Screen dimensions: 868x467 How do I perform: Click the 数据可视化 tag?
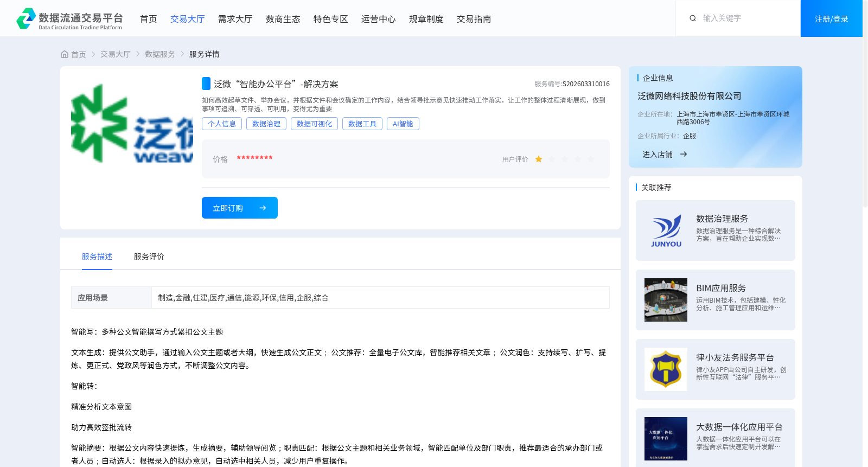point(314,124)
